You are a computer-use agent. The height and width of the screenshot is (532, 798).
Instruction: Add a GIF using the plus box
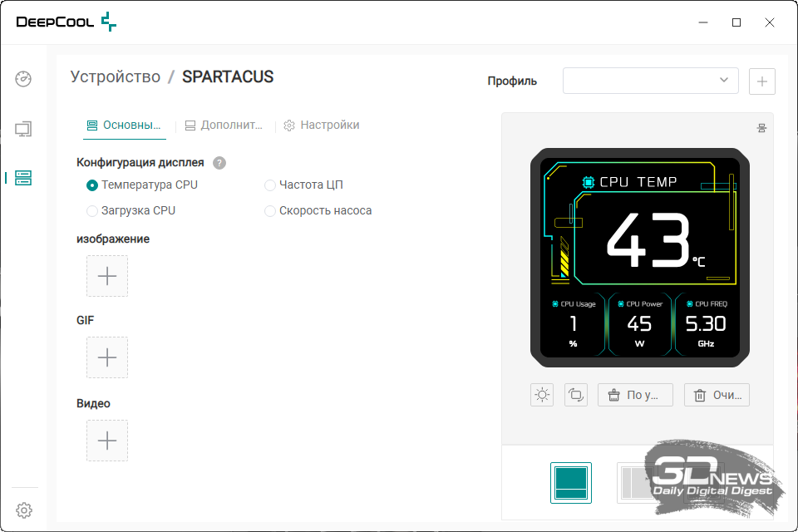pos(107,357)
